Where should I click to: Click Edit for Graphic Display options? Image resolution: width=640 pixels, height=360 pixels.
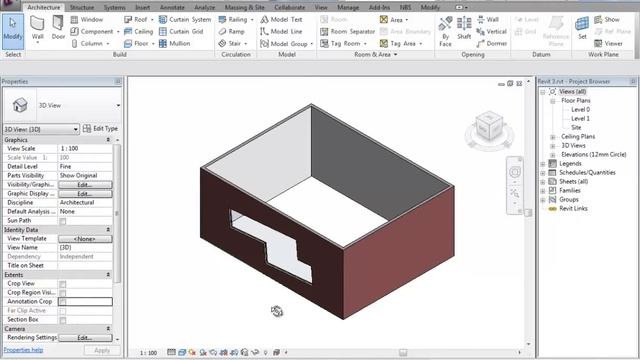pyautogui.click(x=85, y=194)
